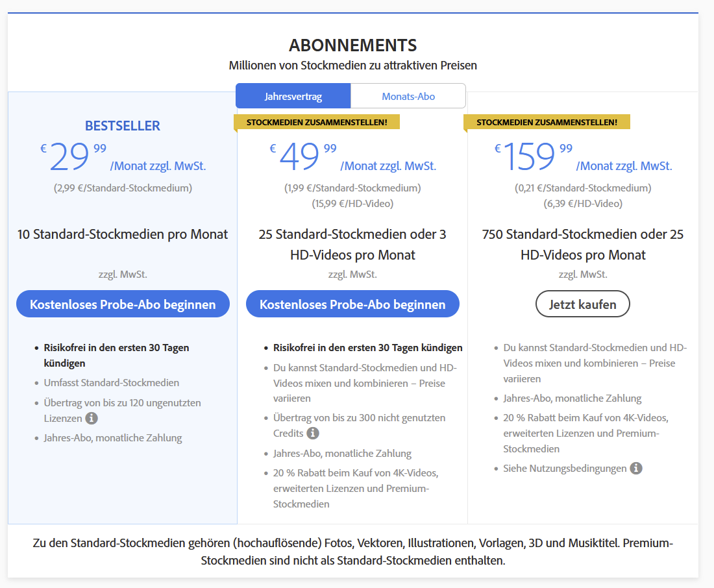Click "/Monat zzgl. MwSt." next to €49,99
Screen dimensions: 714x588
[x=388, y=165]
